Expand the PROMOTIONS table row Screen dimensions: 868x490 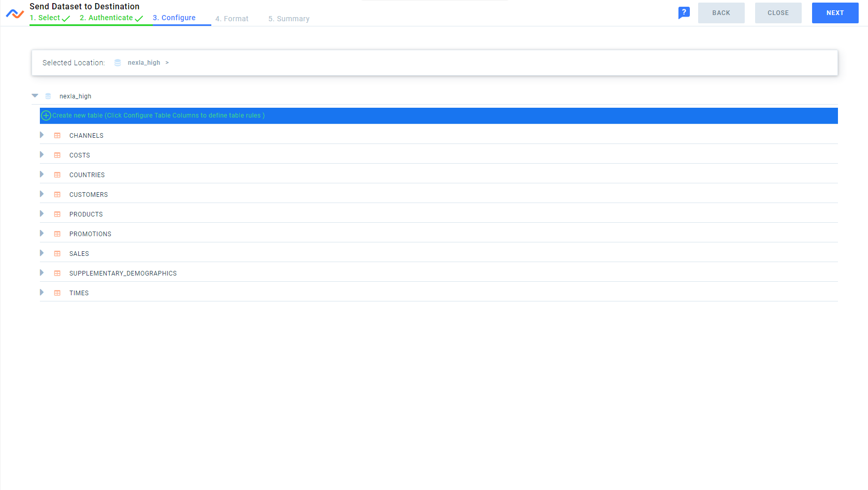(42, 234)
